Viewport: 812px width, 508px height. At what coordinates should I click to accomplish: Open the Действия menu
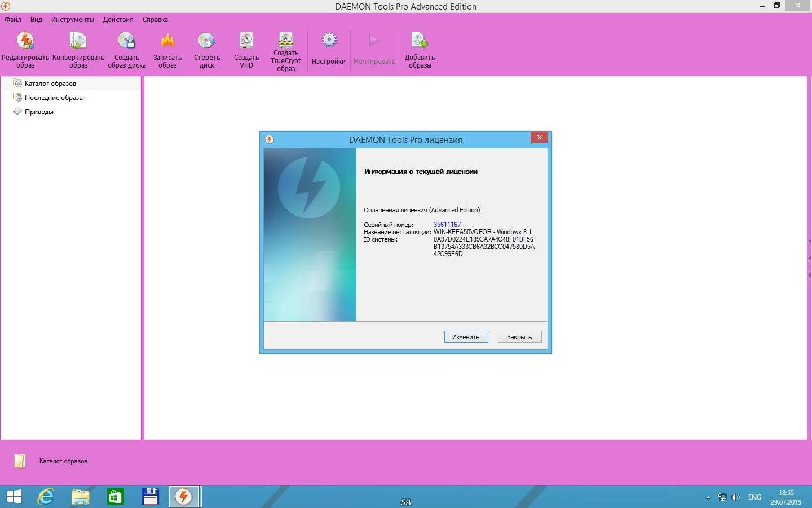click(118, 19)
